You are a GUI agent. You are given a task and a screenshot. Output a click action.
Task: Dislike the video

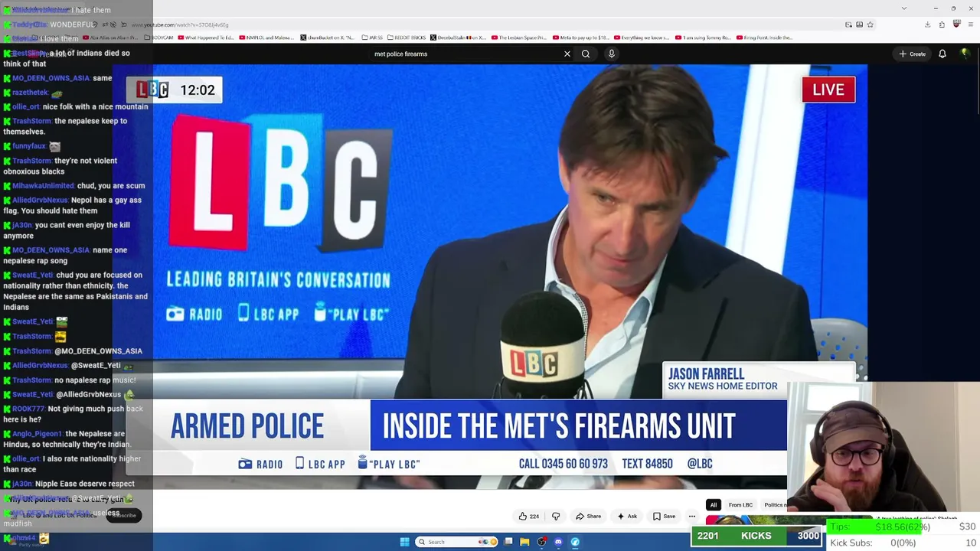click(556, 516)
